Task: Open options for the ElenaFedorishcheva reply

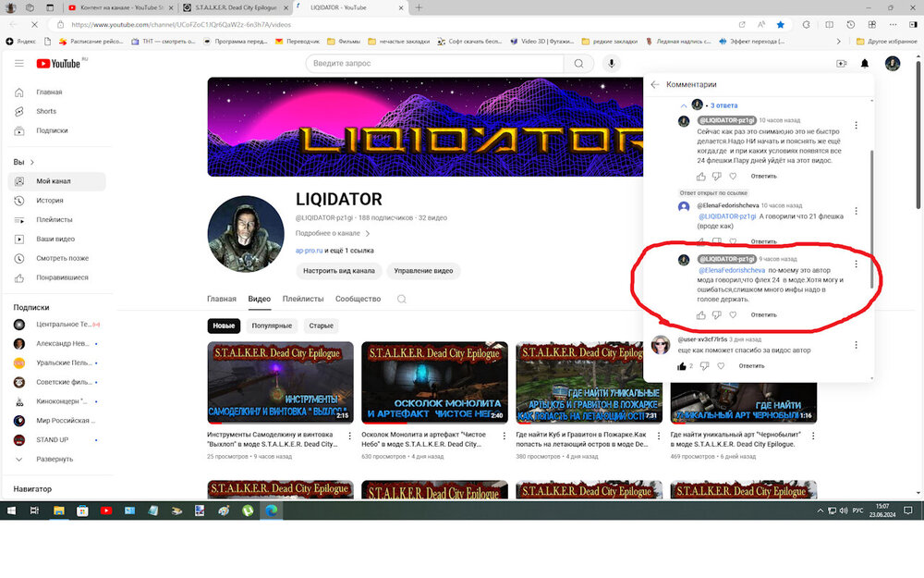Action: (856, 211)
